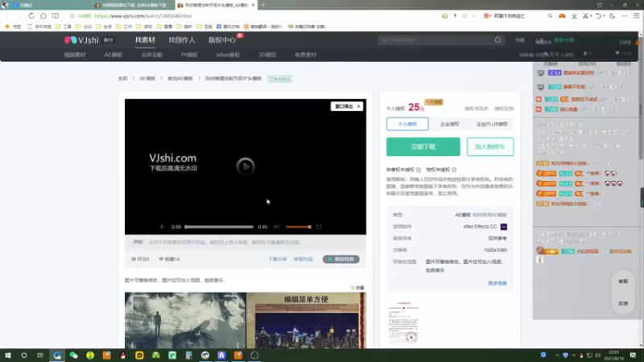Click the game controller toolbar icon
Viewport: 644px width, 362px height.
click(x=562, y=16)
